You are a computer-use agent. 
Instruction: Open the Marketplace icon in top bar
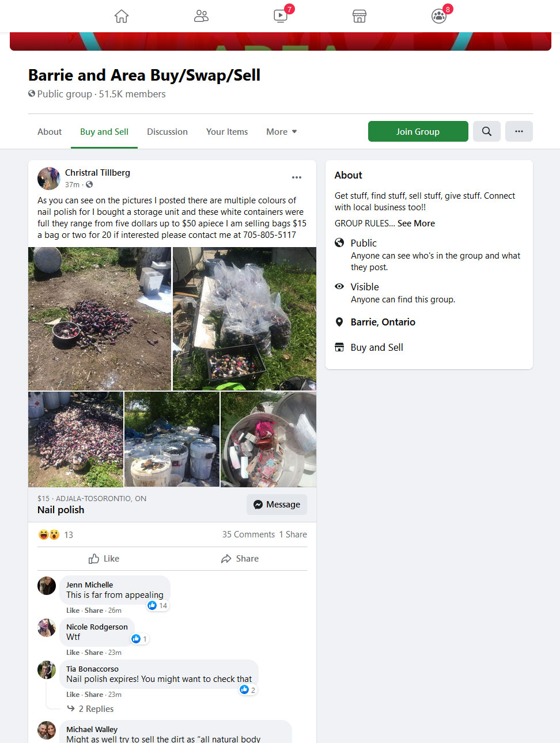coord(360,16)
